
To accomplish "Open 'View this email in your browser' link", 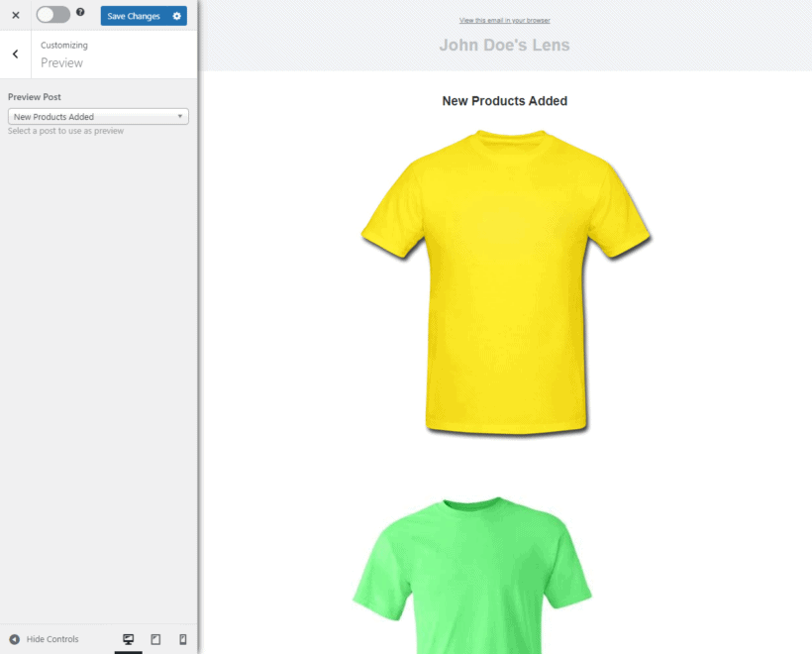I will 504,20.
